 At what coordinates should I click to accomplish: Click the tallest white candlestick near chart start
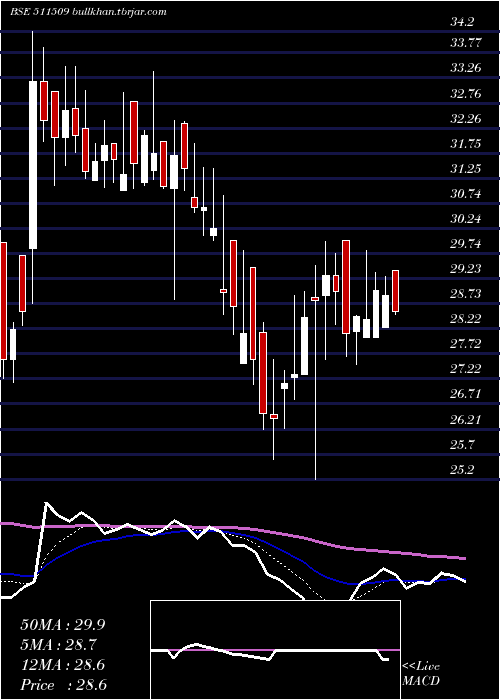point(33,165)
